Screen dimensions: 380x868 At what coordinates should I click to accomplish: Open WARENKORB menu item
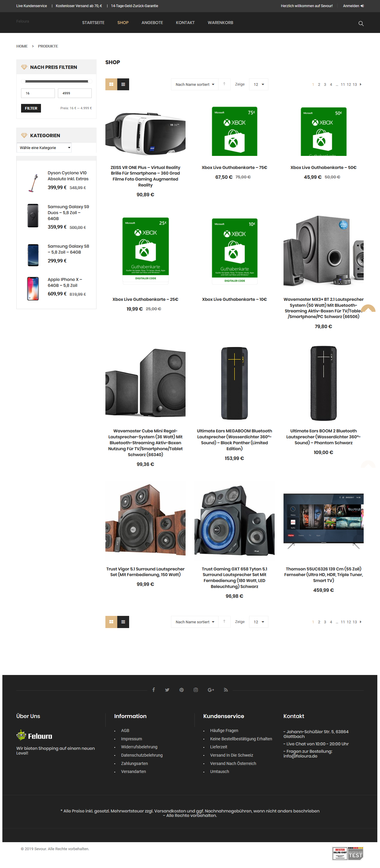220,23
